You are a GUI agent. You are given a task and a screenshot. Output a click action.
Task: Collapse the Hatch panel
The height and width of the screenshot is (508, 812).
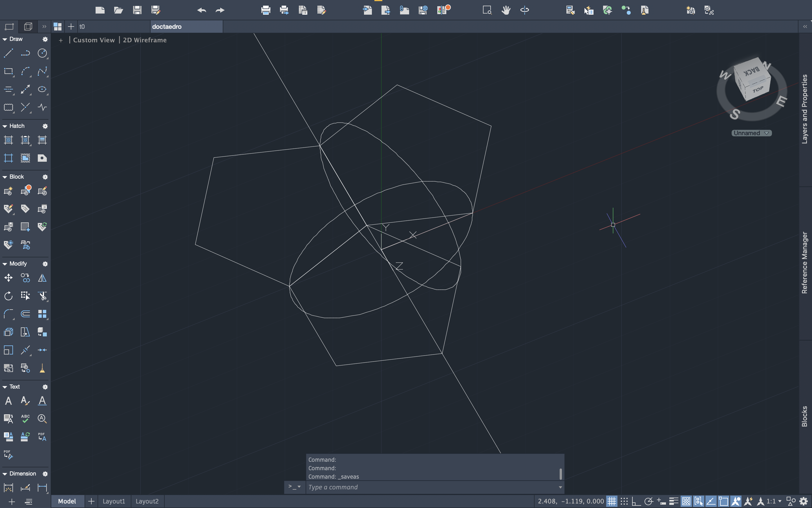pos(5,126)
